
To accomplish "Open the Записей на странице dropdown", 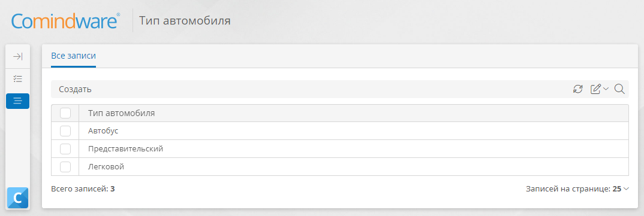I will click(x=577, y=189).
